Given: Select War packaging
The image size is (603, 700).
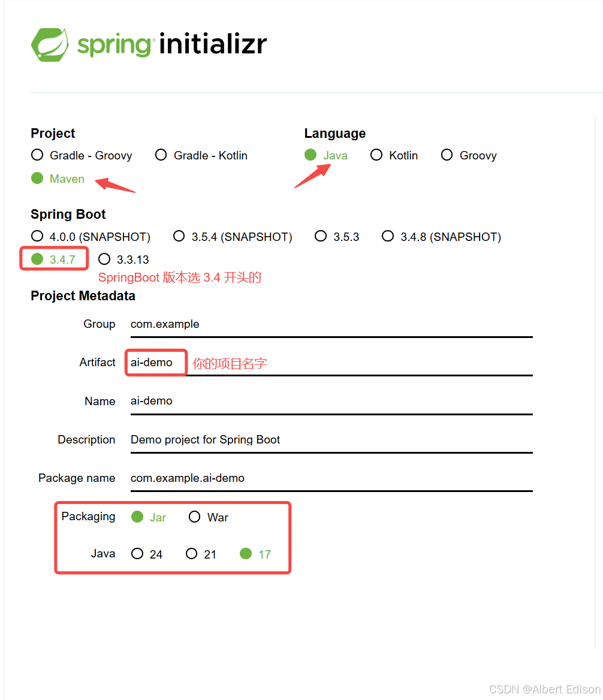Looking at the screenshot, I should 209,517.
